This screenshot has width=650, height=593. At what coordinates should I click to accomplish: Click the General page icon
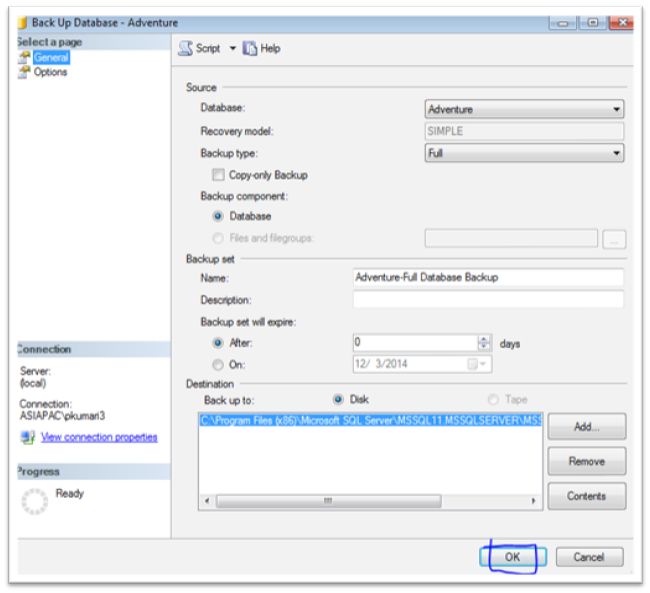(24, 57)
